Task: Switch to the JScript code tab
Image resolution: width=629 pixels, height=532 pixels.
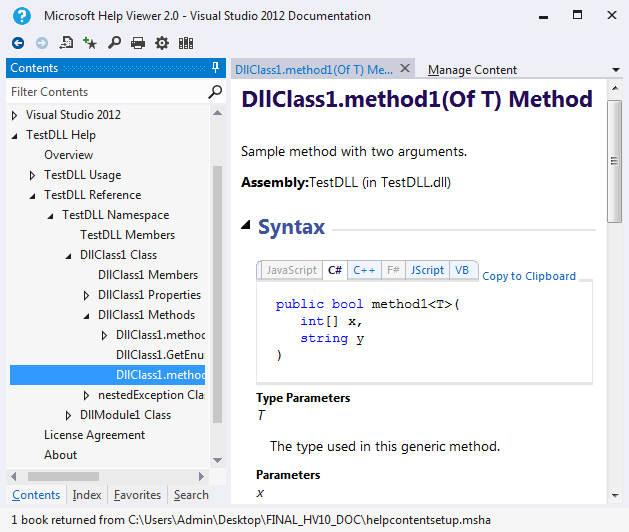Action: click(427, 270)
